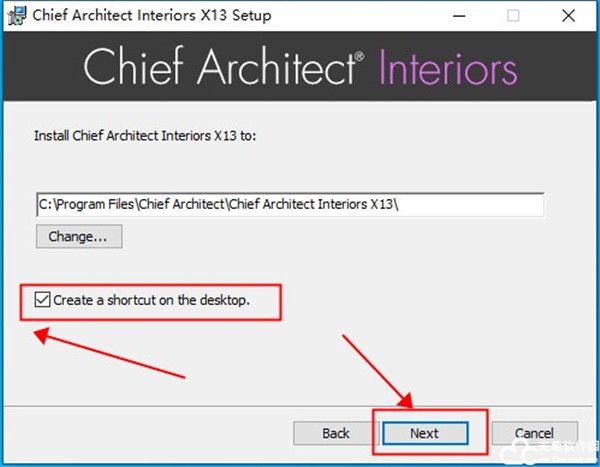The height and width of the screenshot is (467, 600).
Task: Minimize the Setup window
Action: pyautogui.click(x=458, y=16)
